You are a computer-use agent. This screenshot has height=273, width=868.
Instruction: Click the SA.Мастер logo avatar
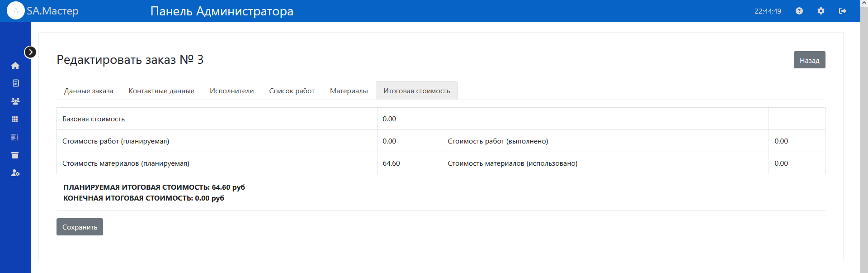click(16, 11)
